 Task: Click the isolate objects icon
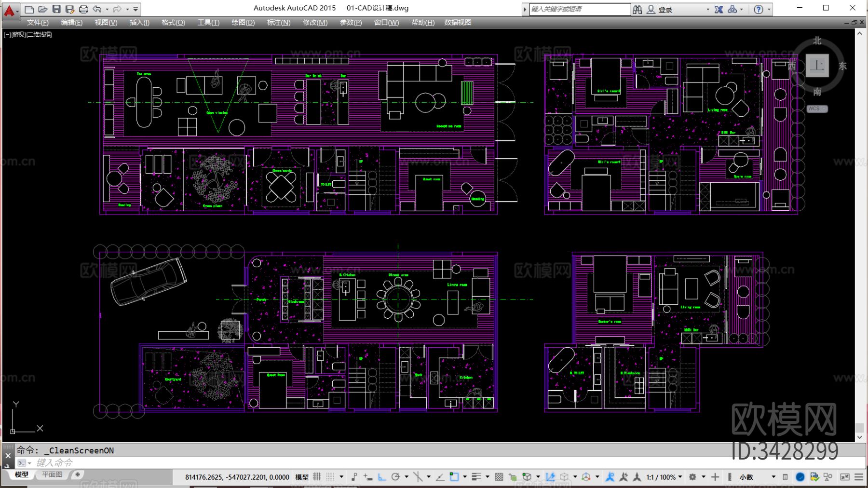828,477
